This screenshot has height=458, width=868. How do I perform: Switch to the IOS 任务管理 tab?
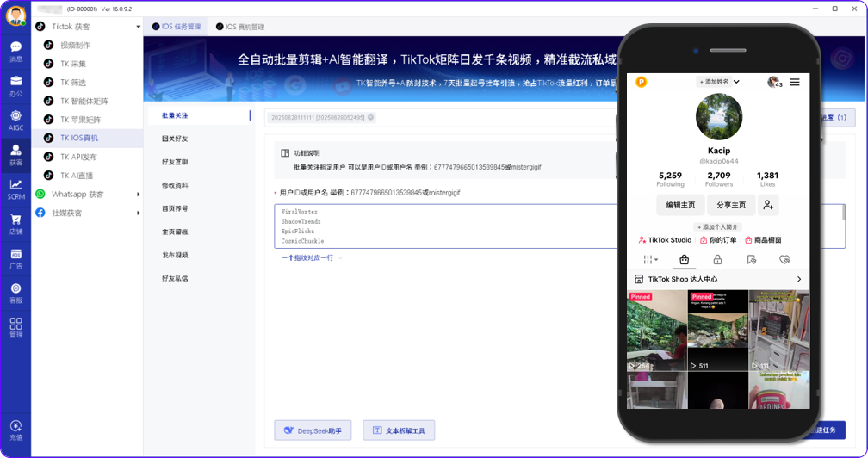[x=176, y=27]
